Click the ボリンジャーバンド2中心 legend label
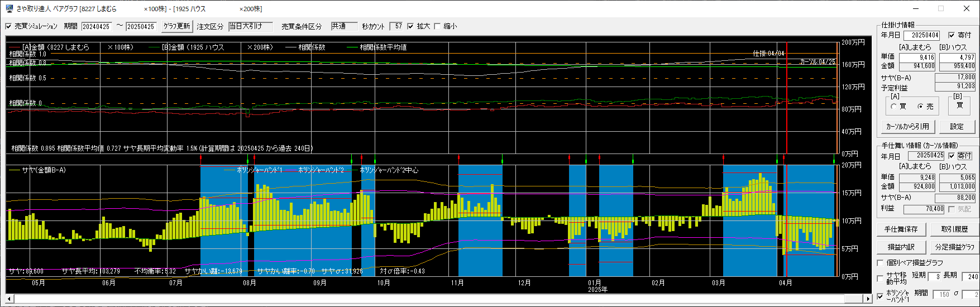 click(x=389, y=170)
